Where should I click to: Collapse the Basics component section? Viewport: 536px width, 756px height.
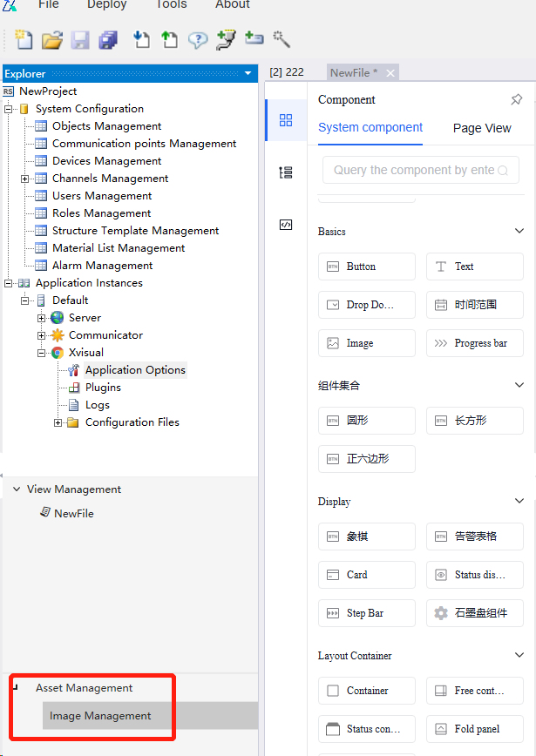pyautogui.click(x=519, y=232)
